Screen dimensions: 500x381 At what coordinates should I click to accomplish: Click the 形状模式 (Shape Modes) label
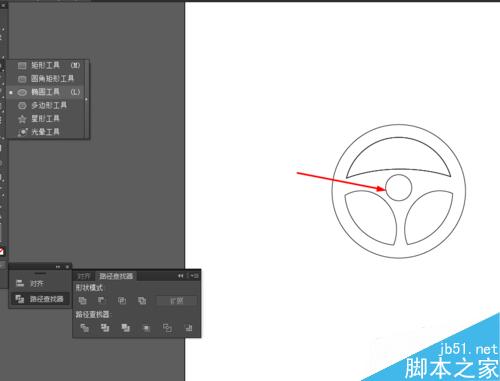pyautogui.click(x=89, y=288)
